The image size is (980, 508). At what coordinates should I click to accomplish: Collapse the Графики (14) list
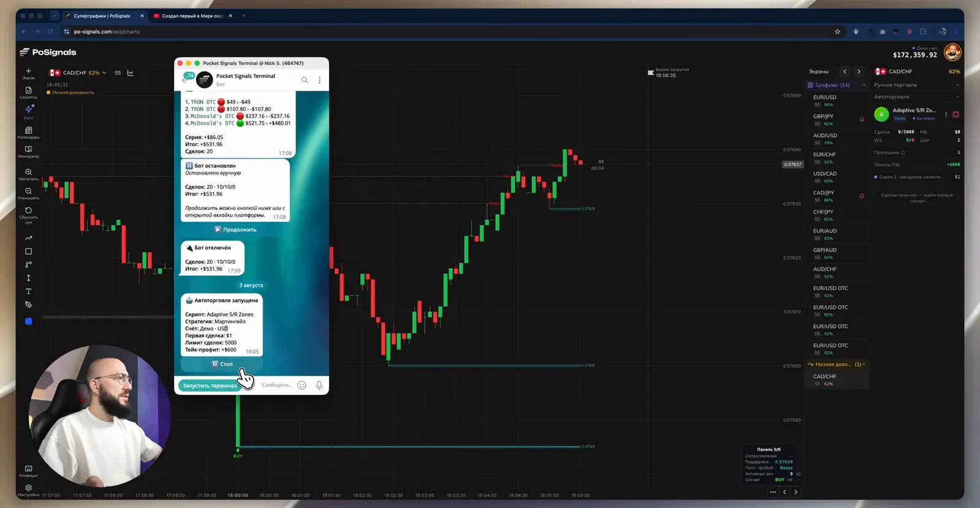click(x=864, y=85)
